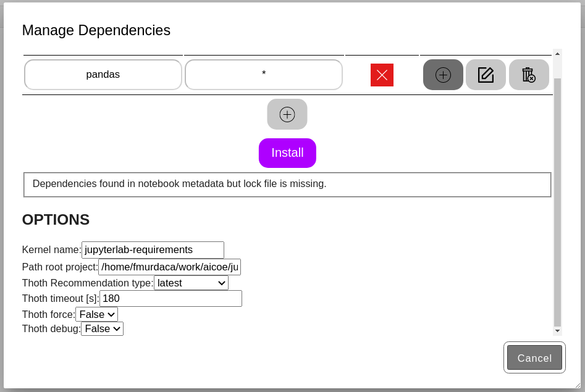Click the resize grip at the dialog corner

coord(578,385)
